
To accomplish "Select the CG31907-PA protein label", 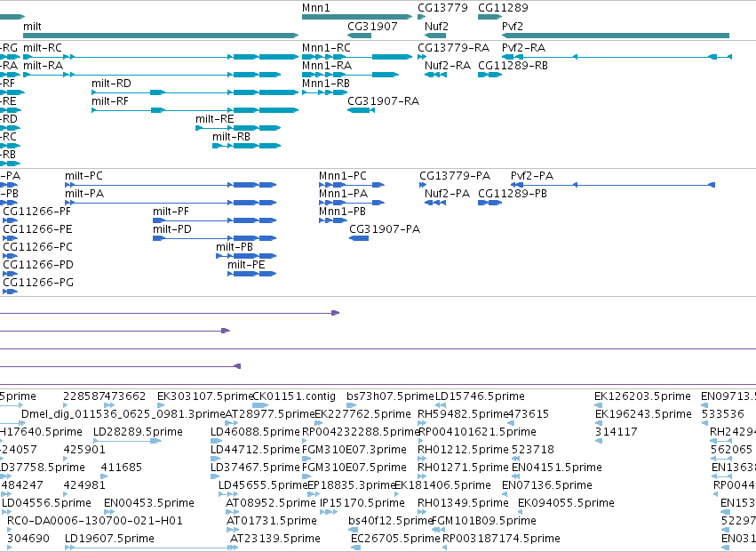I will coord(385,229).
